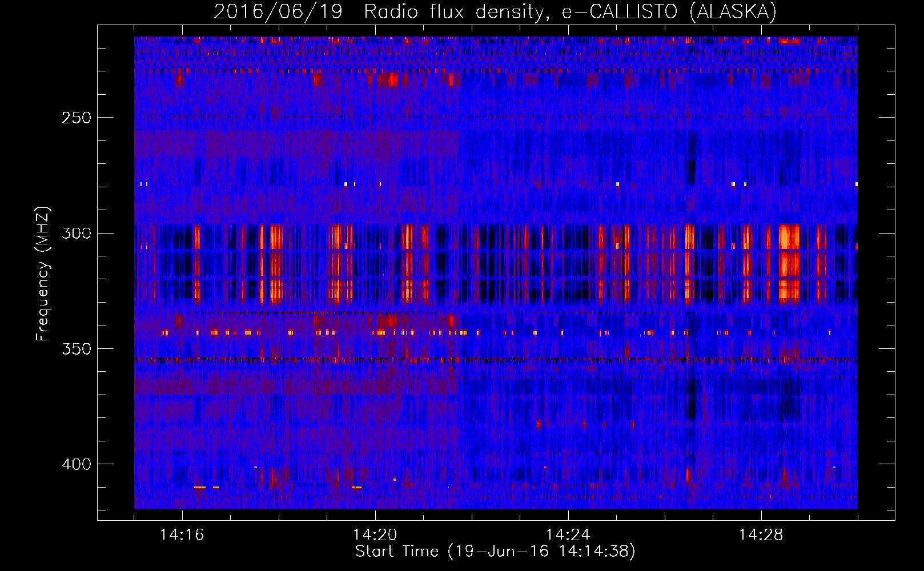924x571 pixels.
Task: Click the plot title "2016/06/19 Radio flux density, e-CALLISTO (ALASKA)"
Action: [495, 11]
